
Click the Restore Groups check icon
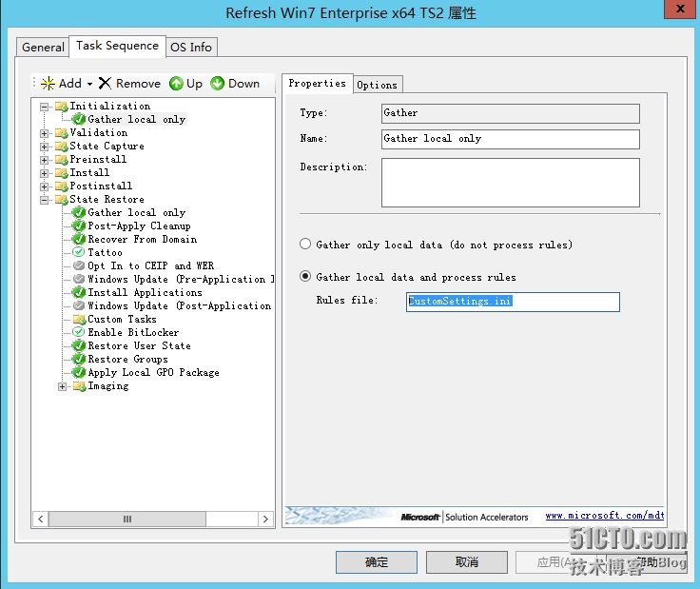(79, 359)
